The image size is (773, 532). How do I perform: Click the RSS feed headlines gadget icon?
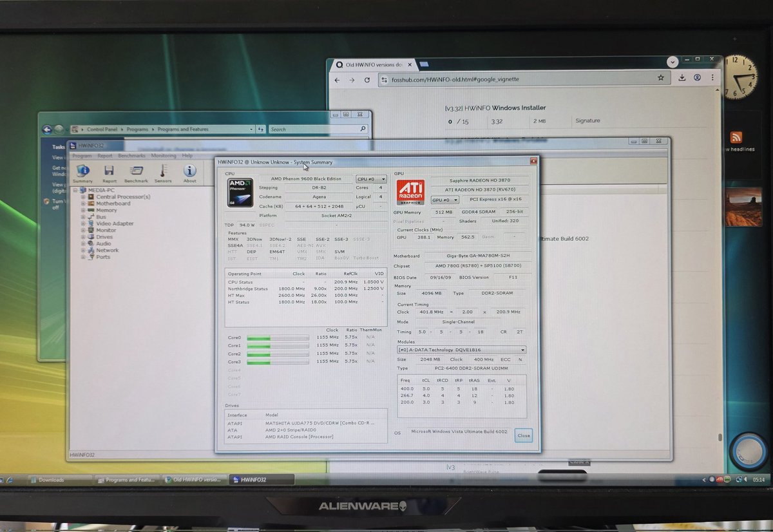tap(736, 137)
